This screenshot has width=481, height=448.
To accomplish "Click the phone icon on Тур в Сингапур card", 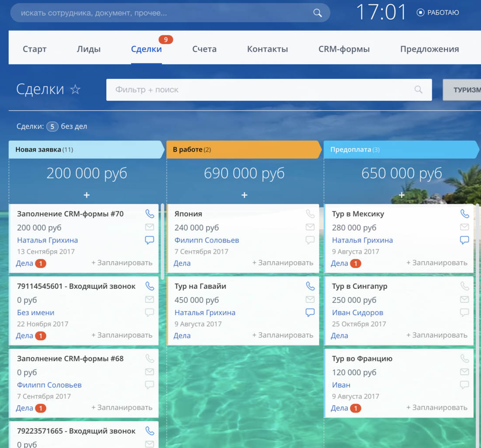I will [465, 286].
